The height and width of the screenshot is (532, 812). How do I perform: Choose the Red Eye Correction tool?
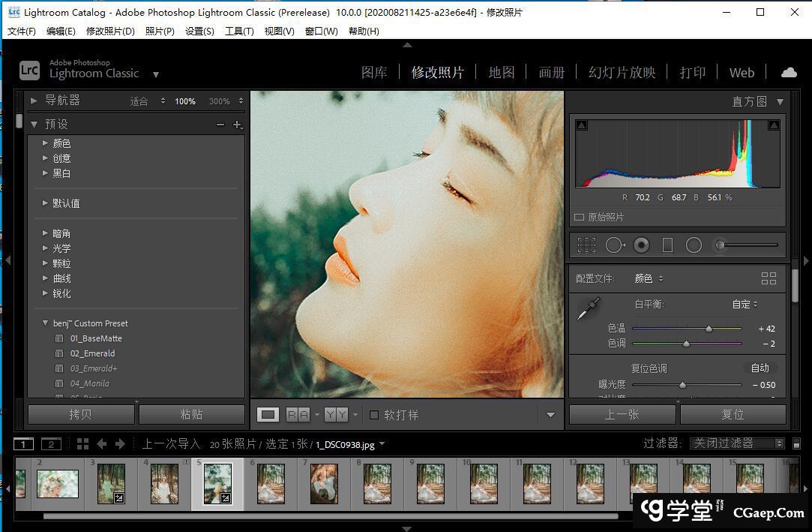coord(641,245)
